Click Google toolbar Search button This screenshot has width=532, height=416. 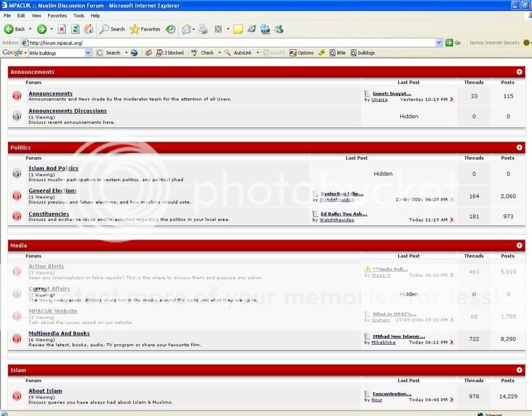(x=109, y=53)
